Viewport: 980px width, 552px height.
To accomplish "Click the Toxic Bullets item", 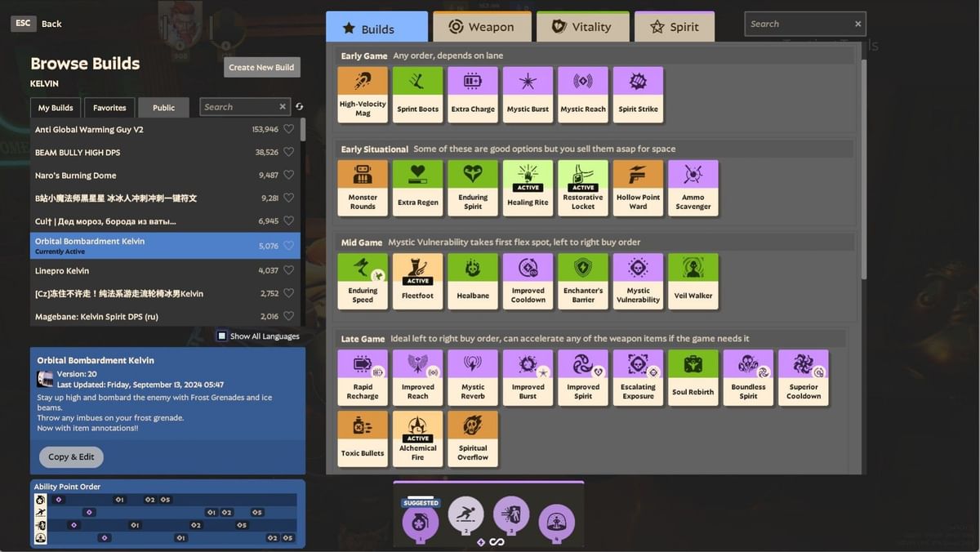I will pos(363,438).
